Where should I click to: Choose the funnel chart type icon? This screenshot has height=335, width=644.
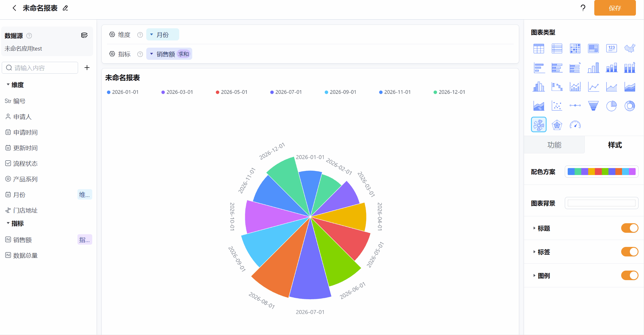[x=593, y=106]
